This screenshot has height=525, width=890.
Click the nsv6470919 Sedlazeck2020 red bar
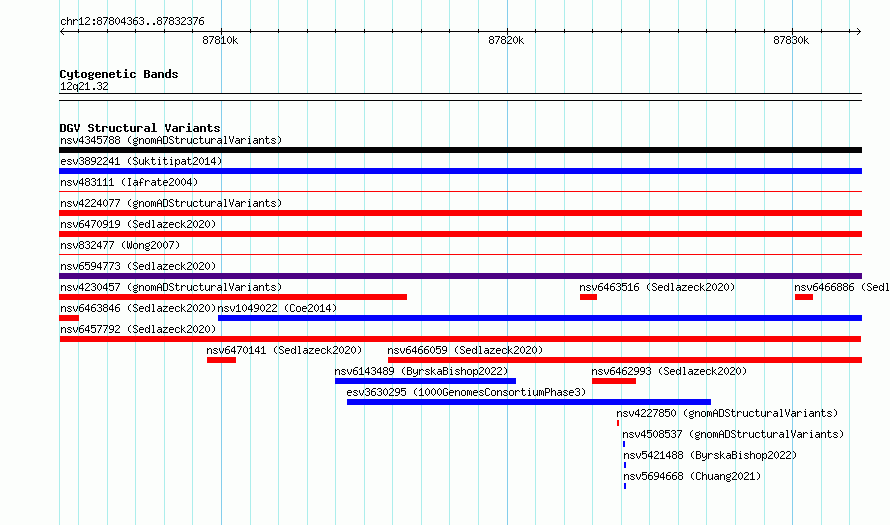[460, 234]
